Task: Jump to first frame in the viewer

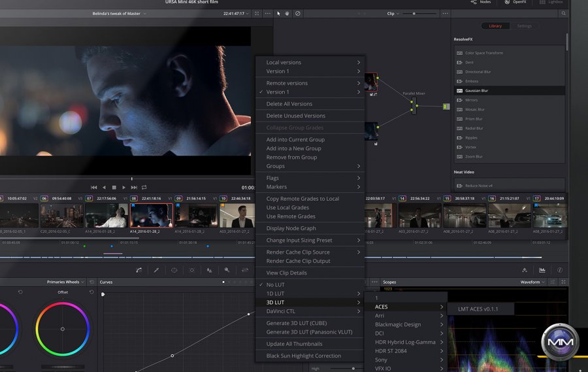Action: pyautogui.click(x=93, y=188)
